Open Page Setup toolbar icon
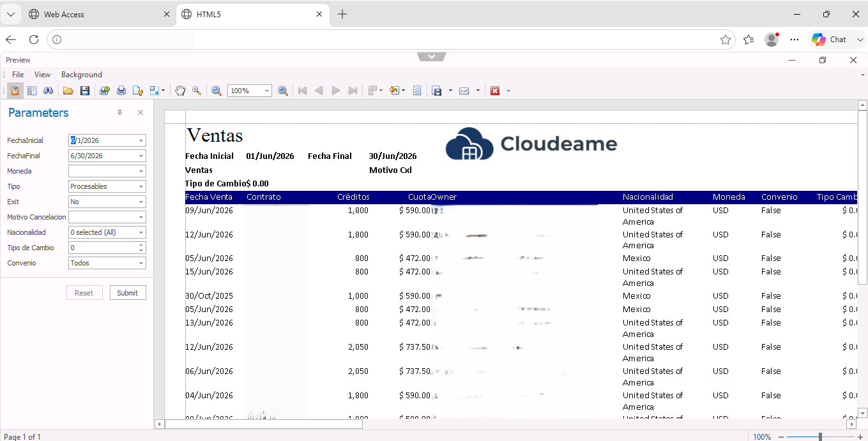Screen dimensions: 868x441 pos(138,91)
